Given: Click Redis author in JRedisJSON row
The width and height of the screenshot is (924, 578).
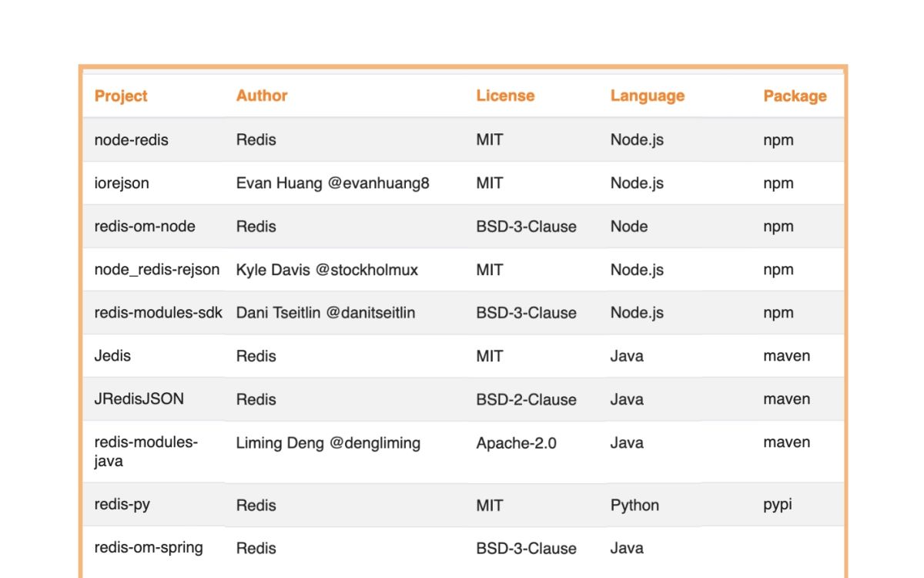Looking at the screenshot, I should point(256,399).
